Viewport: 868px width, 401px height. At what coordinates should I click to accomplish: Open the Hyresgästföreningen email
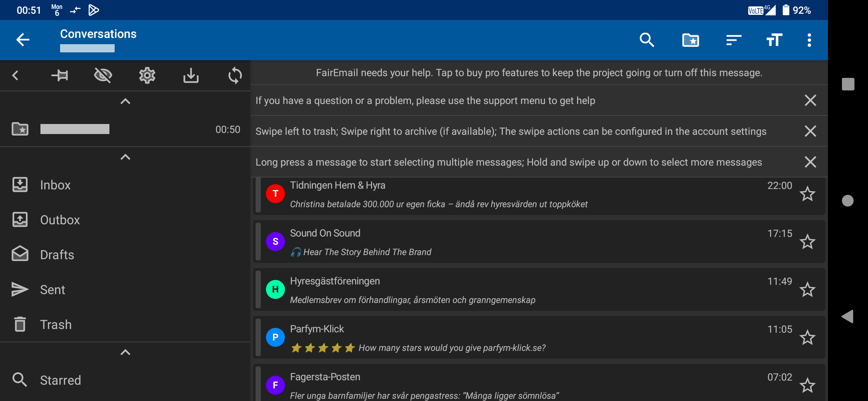point(519,290)
